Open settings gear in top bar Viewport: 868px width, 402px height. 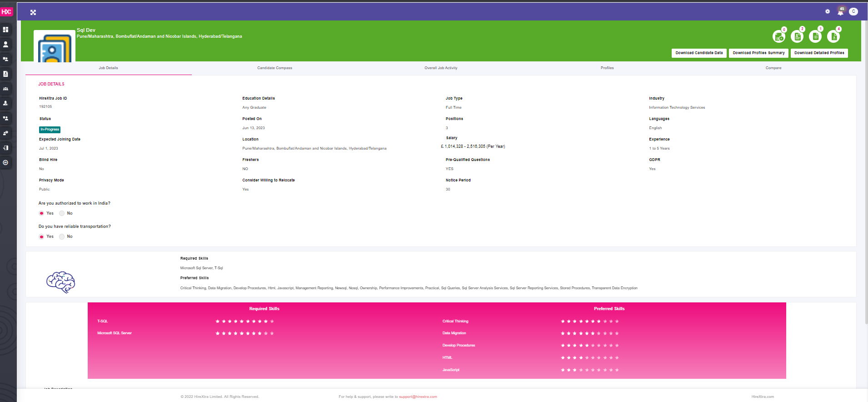coord(828,11)
